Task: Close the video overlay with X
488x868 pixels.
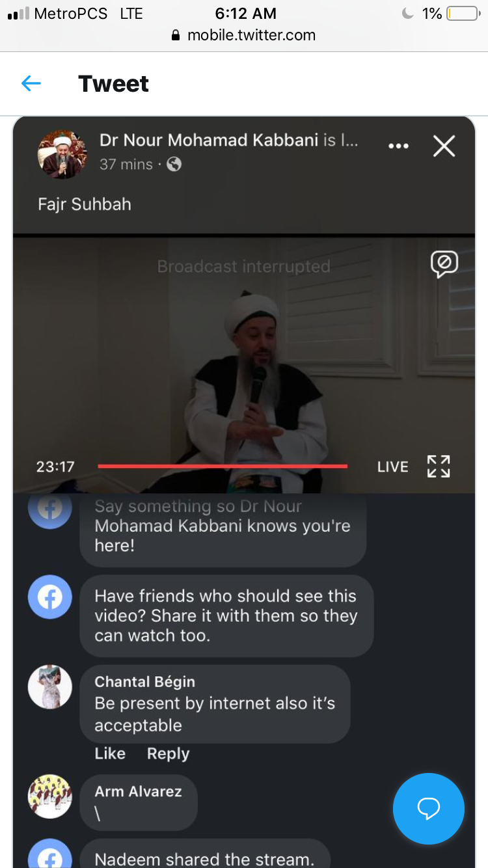Action: [x=444, y=146]
